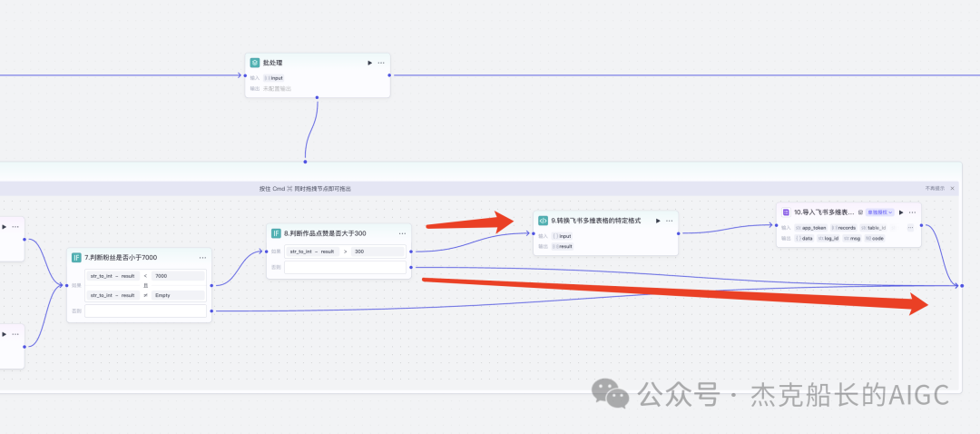The image size is (980, 434).
Task: Open more menu of lower cut-off left node
Action: click(15, 334)
